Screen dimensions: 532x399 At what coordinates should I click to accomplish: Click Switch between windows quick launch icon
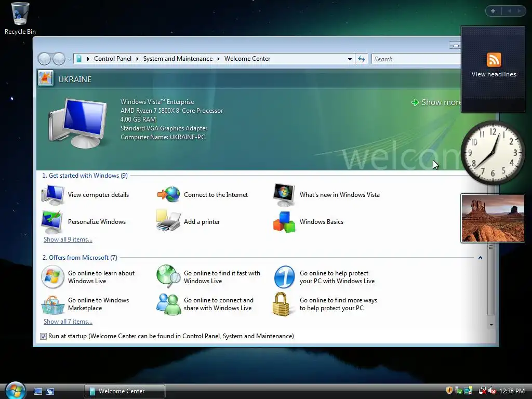50,391
